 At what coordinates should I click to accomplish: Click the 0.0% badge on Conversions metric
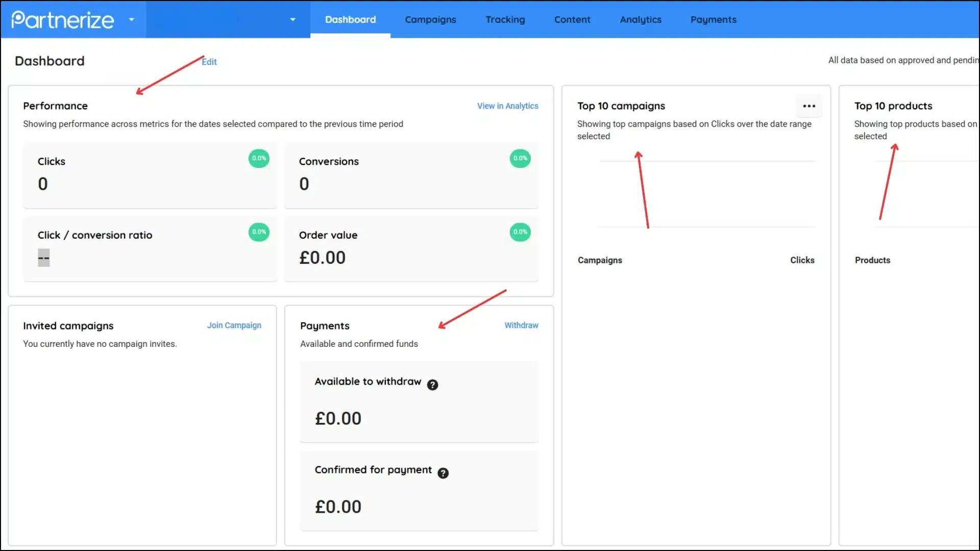520,158
